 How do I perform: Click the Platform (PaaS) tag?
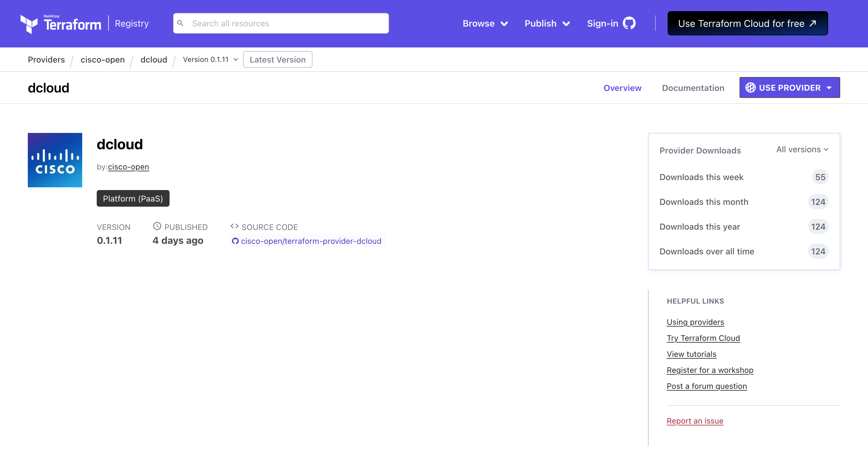133,198
